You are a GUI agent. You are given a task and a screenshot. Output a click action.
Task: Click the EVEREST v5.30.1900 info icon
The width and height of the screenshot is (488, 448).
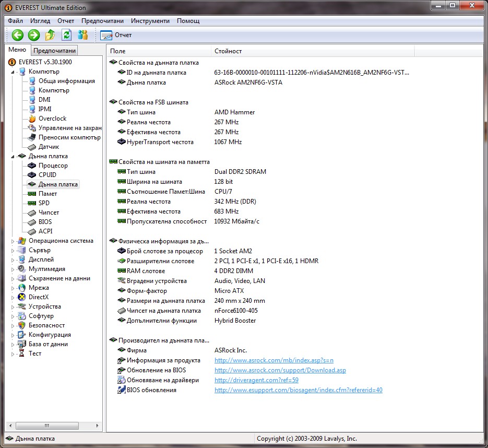(x=12, y=62)
